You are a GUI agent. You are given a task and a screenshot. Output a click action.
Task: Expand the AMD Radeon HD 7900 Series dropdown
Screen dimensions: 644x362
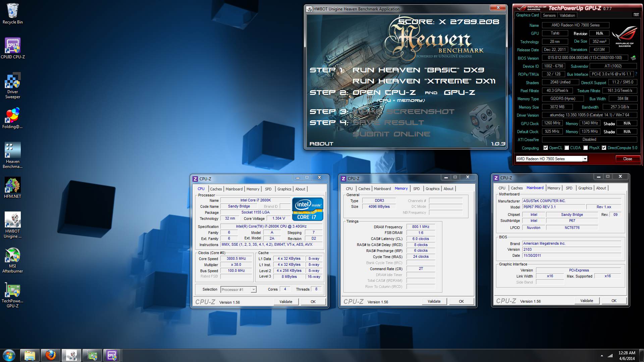(x=585, y=159)
